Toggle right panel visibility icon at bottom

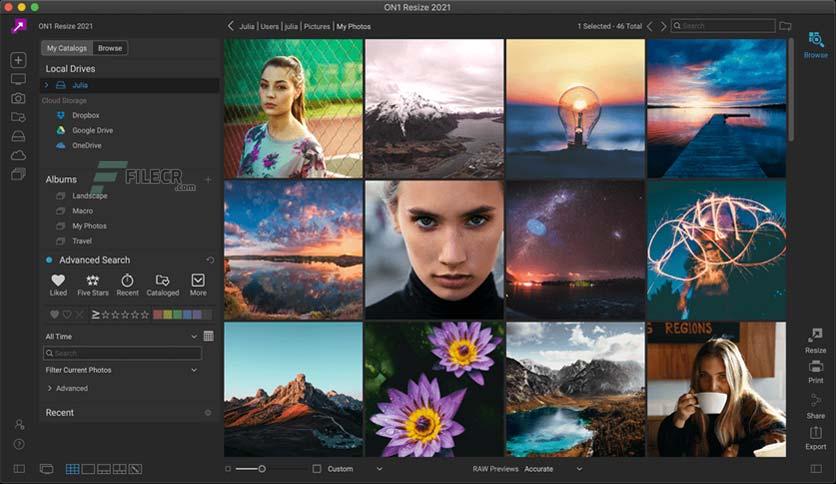816,469
